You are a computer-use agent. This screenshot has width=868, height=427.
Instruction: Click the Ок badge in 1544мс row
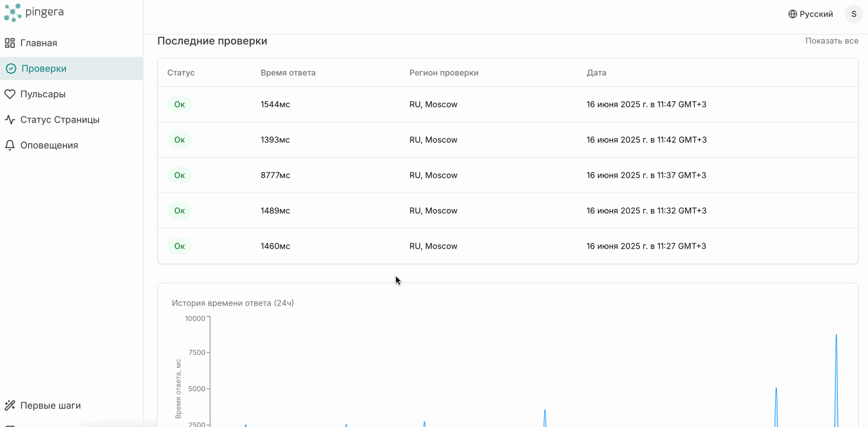(179, 105)
